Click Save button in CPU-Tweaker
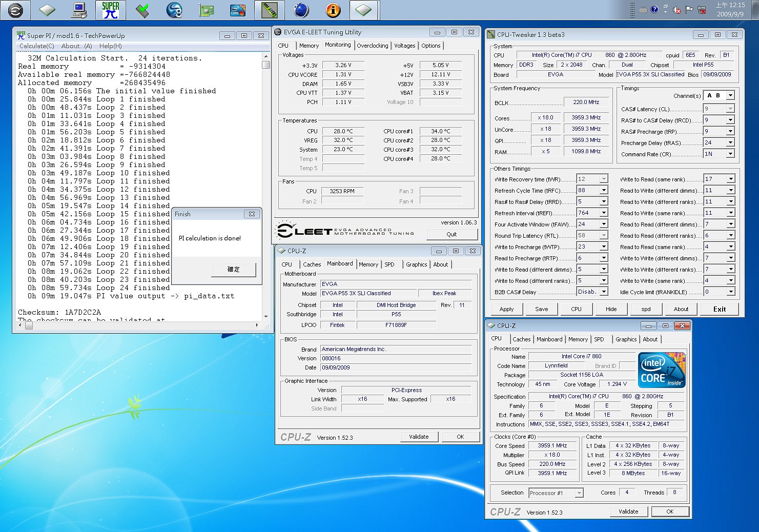Image resolution: width=759 pixels, height=532 pixels. click(541, 309)
